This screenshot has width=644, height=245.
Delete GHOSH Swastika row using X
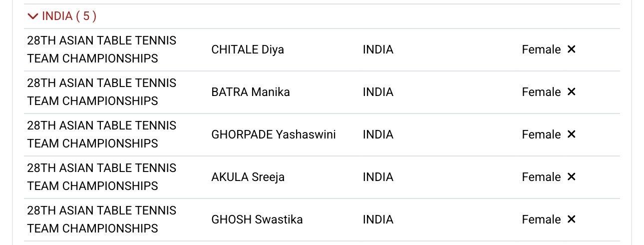coord(572,219)
